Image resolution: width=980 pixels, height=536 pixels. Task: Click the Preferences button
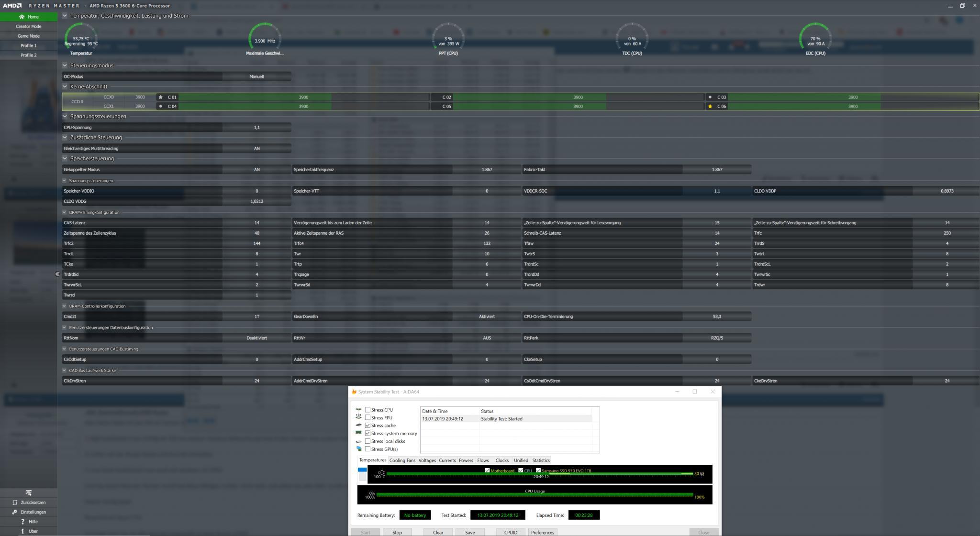click(542, 532)
